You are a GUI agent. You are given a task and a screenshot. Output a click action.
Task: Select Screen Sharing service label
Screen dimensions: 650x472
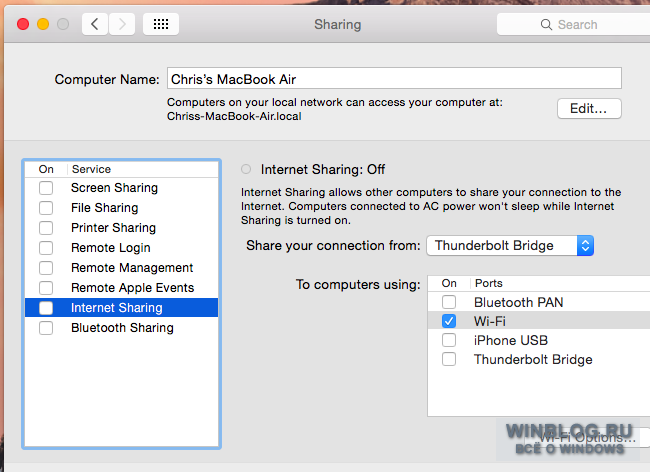114,188
